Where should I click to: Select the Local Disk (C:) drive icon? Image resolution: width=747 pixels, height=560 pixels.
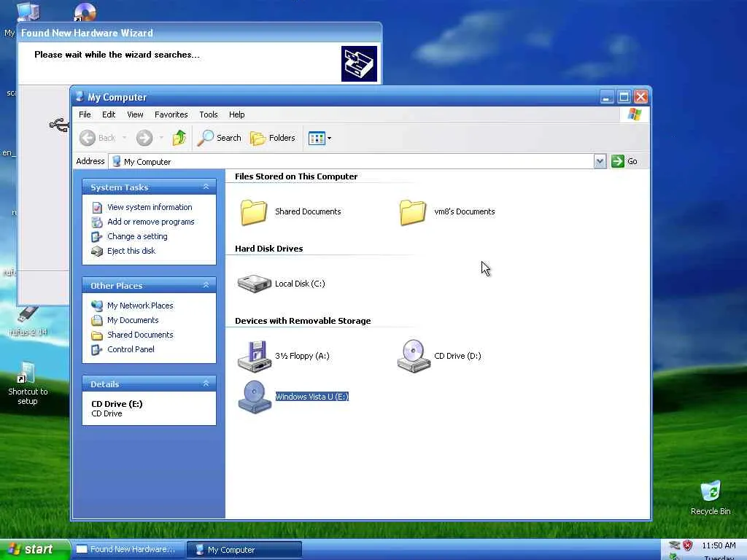tap(255, 284)
